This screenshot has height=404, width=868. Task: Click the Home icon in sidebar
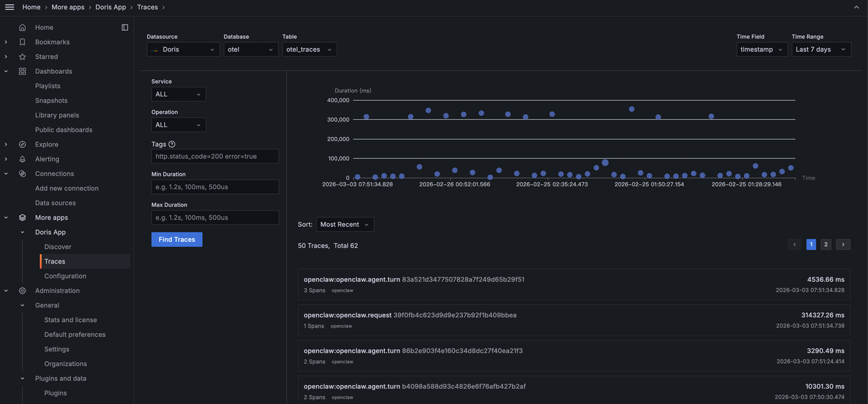tap(22, 27)
